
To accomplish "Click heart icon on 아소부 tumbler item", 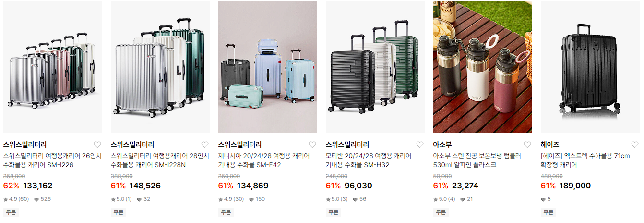I will 527,145.
